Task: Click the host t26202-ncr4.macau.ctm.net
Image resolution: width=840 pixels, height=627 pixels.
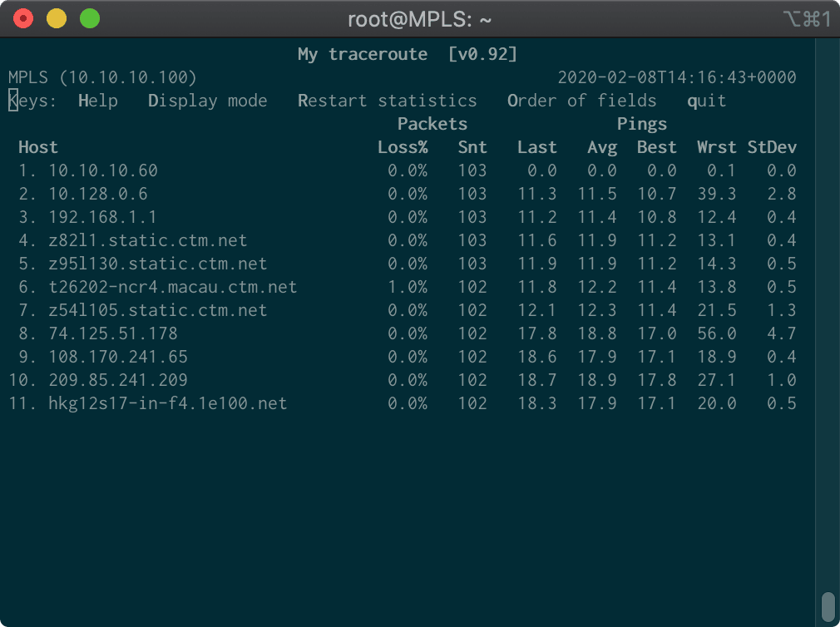Action: (x=172, y=288)
